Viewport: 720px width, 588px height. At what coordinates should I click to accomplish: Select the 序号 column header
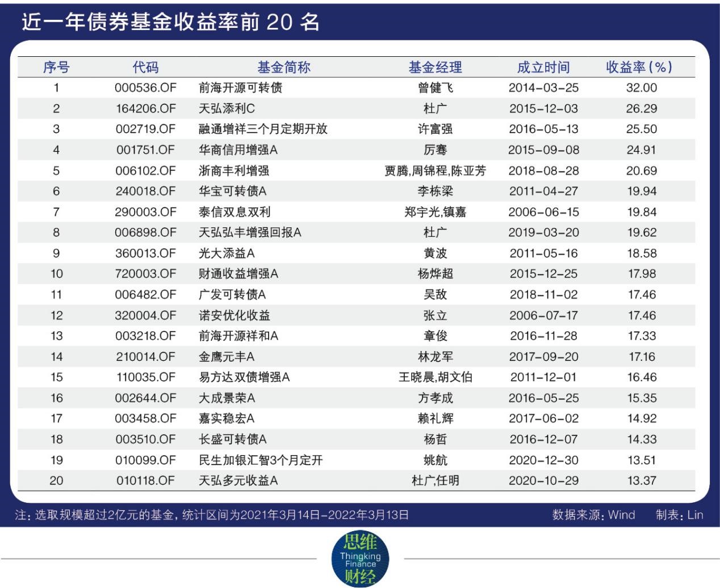pyautogui.click(x=56, y=67)
